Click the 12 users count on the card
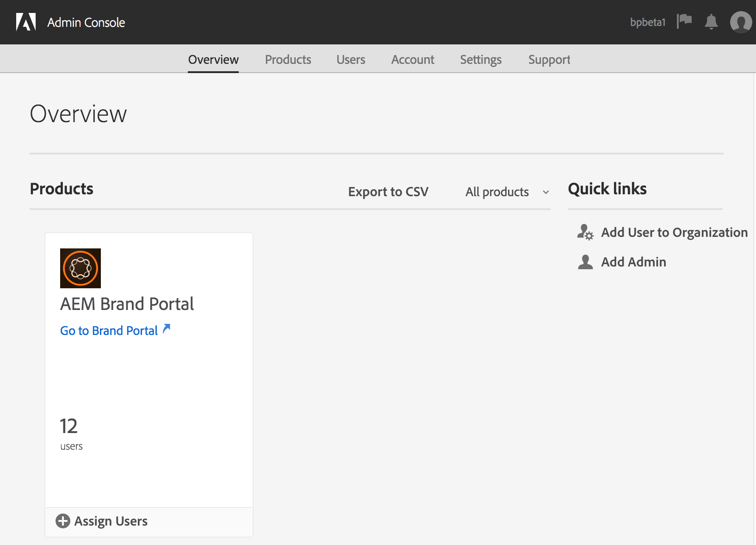This screenshot has height=545, width=756. 69,426
